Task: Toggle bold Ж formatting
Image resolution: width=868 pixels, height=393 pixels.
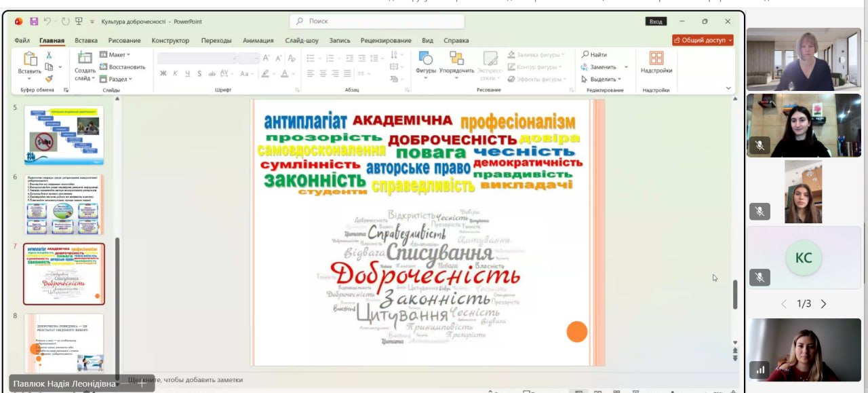Action: coord(163,73)
